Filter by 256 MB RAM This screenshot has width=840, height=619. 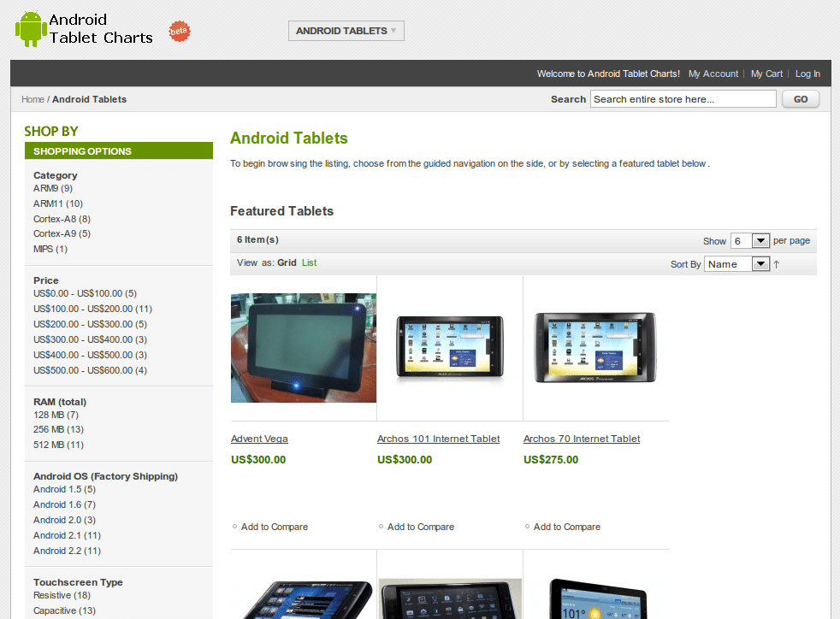click(x=58, y=430)
